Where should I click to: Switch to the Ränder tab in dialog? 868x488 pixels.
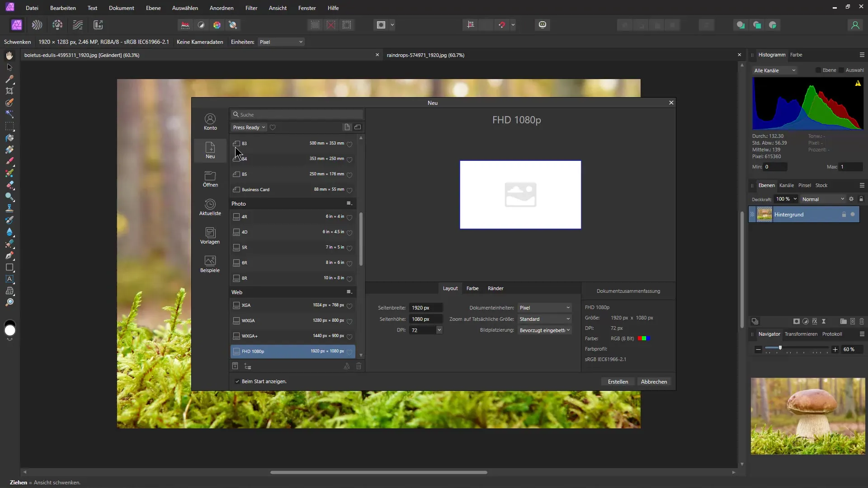pyautogui.click(x=495, y=288)
